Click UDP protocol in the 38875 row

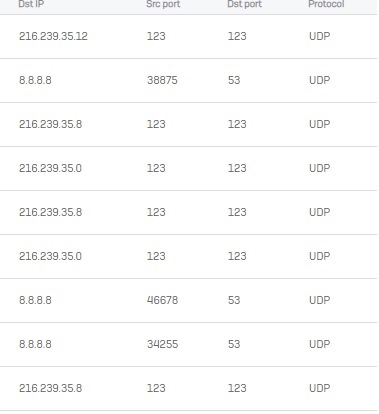[320, 80]
